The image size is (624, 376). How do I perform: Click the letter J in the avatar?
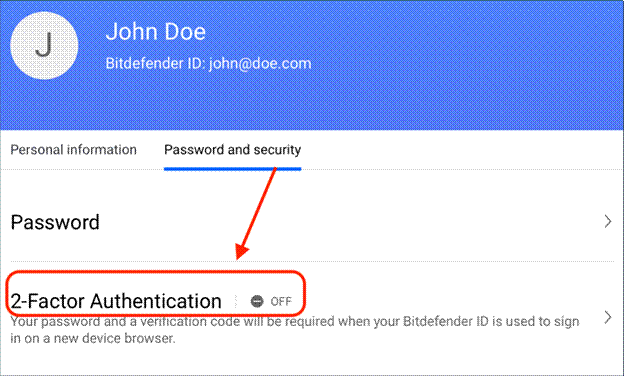44,45
